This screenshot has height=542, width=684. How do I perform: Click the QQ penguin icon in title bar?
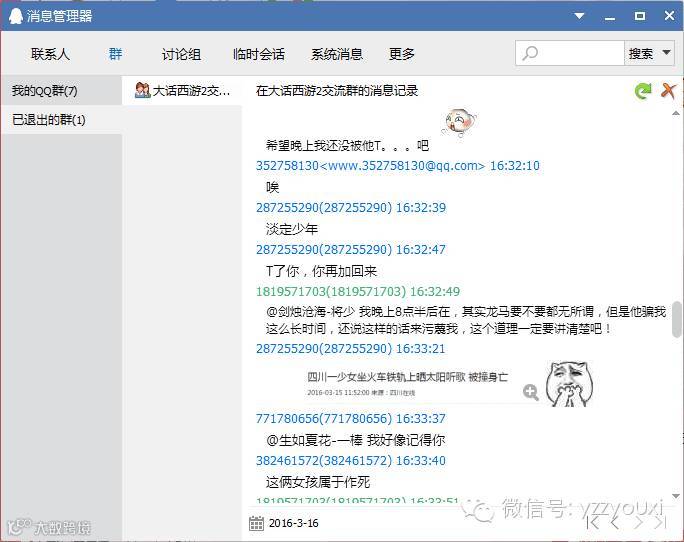(x=15, y=16)
